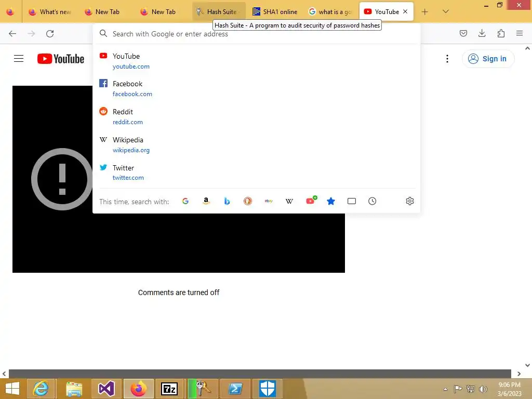Add YouTube search engine icon

pos(311,201)
